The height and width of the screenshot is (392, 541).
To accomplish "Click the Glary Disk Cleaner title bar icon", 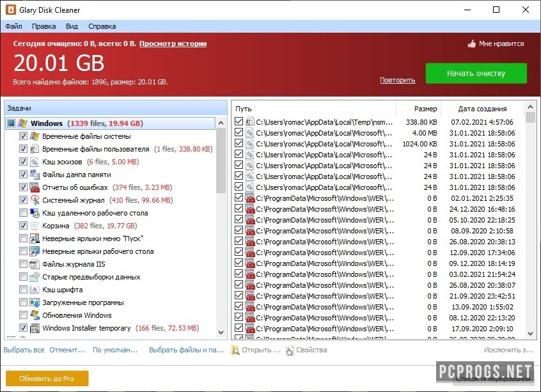I will [x=11, y=10].
